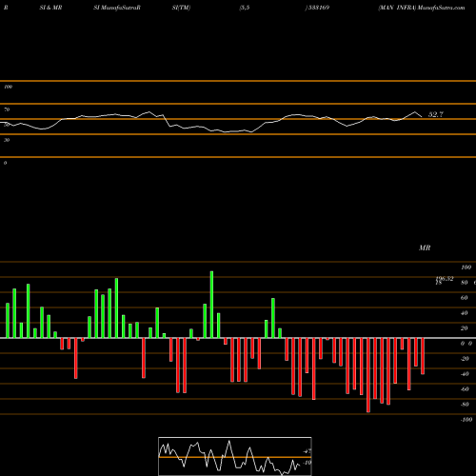
Task: Click the "SI MunafaSutraR" header text
Action: 117,8
